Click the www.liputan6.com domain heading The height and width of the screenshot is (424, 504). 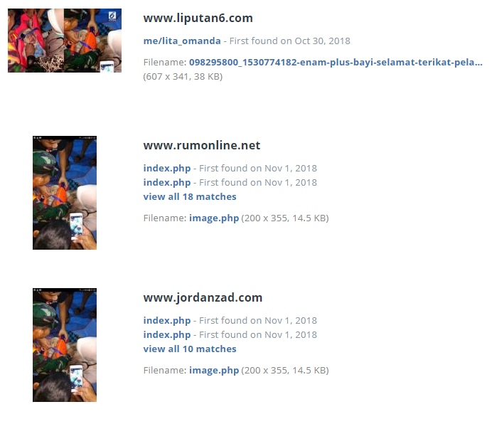coord(198,18)
